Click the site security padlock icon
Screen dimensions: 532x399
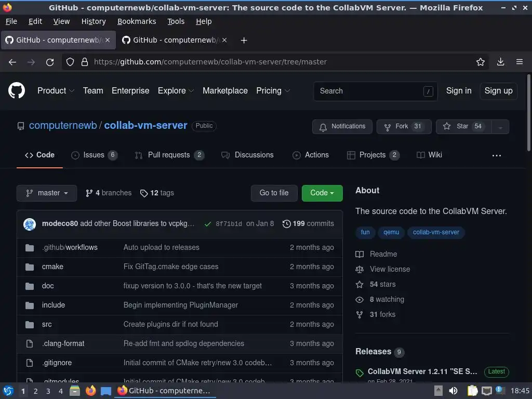click(x=85, y=62)
